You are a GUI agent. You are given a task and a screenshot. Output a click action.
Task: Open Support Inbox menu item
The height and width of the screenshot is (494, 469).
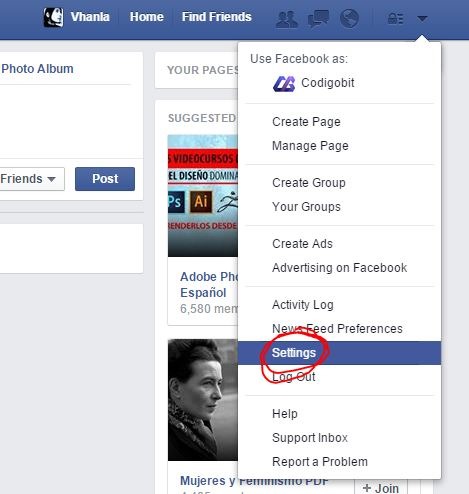pyautogui.click(x=310, y=438)
